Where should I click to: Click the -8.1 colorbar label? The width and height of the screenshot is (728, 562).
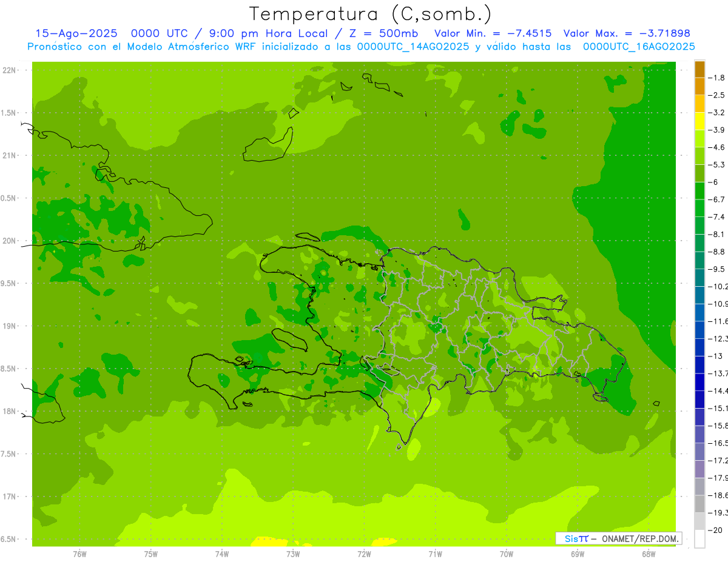click(x=716, y=235)
